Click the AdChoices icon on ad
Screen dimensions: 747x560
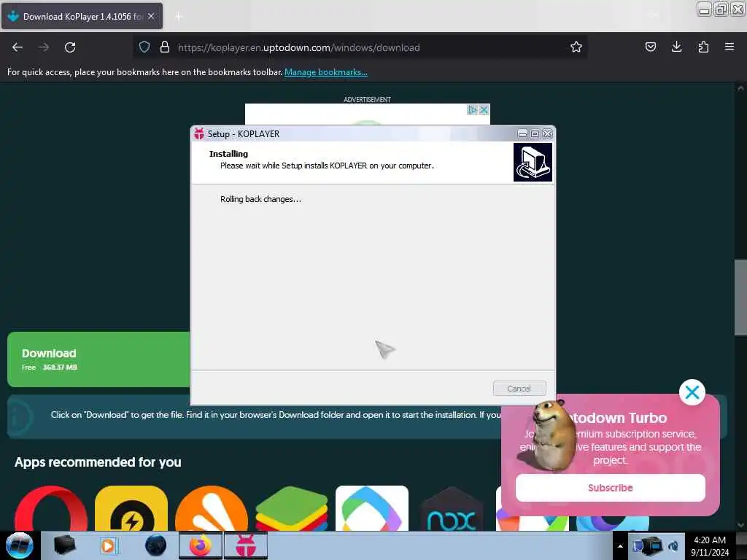tap(472, 110)
